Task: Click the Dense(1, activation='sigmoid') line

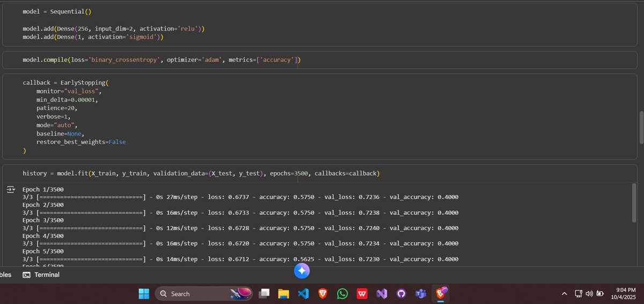Action: point(93,37)
